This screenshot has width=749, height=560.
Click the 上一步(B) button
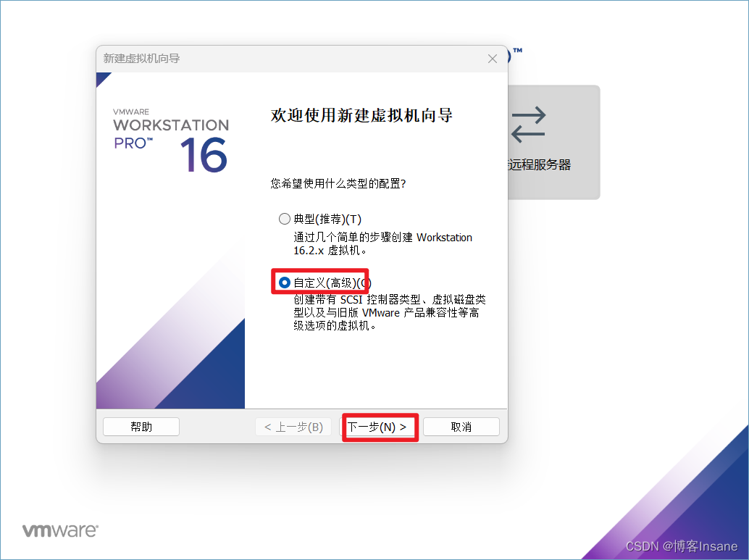point(293,427)
